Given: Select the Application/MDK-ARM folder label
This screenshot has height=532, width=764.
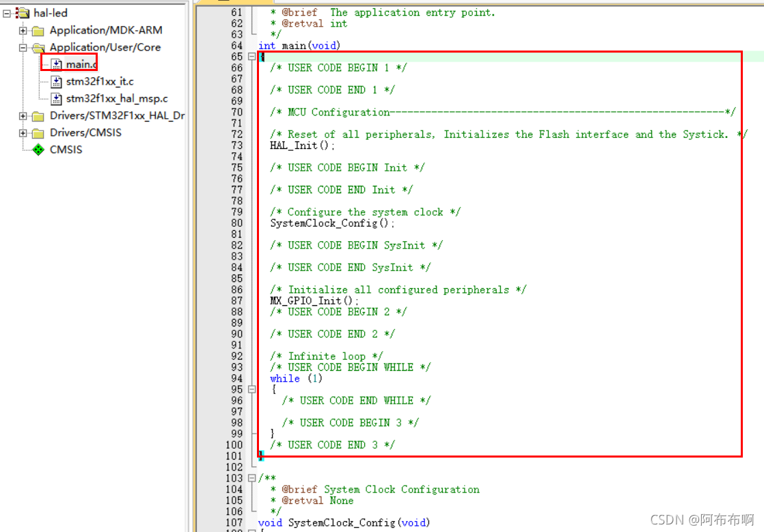Looking at the screenshot, I should coord(106,30).
